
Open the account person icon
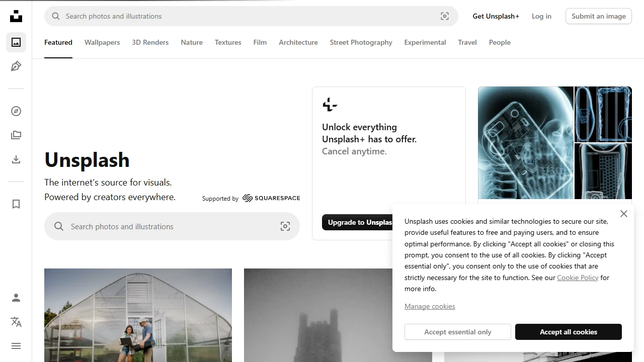coord(16,298)
